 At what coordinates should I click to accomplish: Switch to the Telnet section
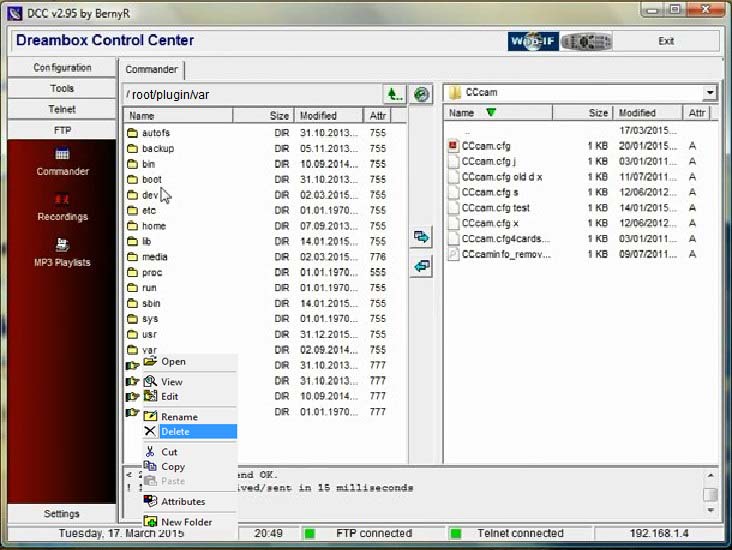pos(62,109)
